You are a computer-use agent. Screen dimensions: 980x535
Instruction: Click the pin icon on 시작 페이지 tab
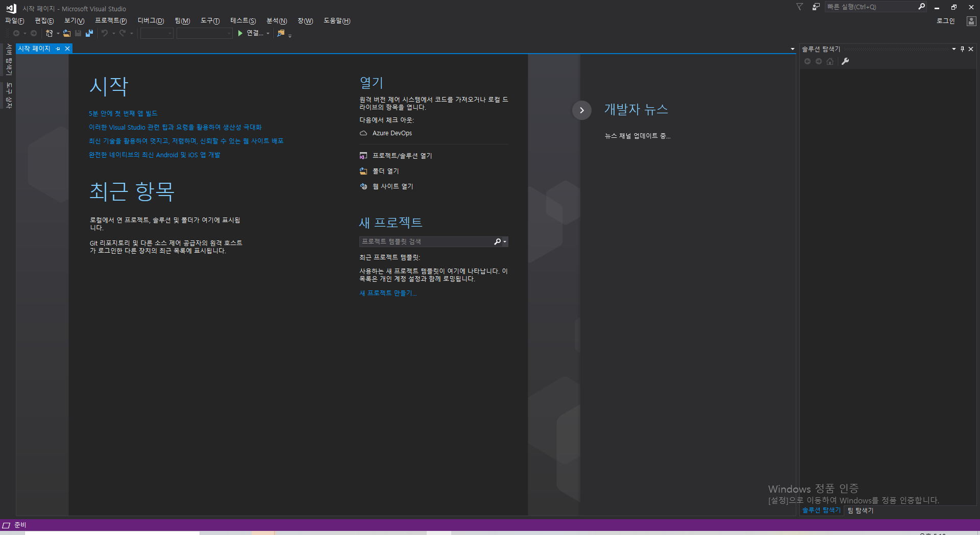(58, 48)
